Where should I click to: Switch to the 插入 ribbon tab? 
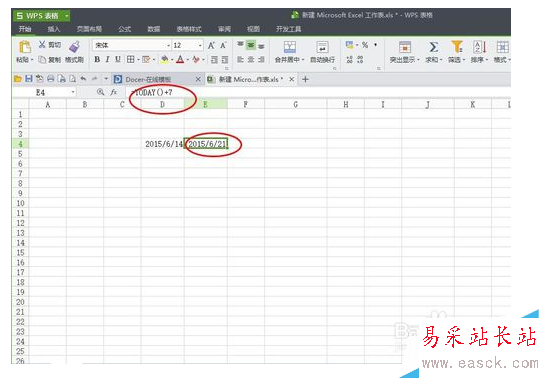[54, 29]
